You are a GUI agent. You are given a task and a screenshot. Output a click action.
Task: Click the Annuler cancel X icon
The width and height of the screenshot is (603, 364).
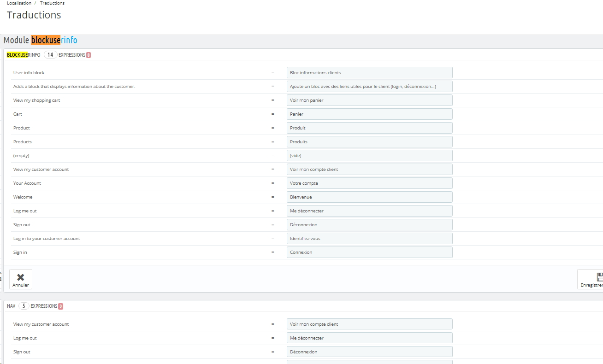coord(20,277)
